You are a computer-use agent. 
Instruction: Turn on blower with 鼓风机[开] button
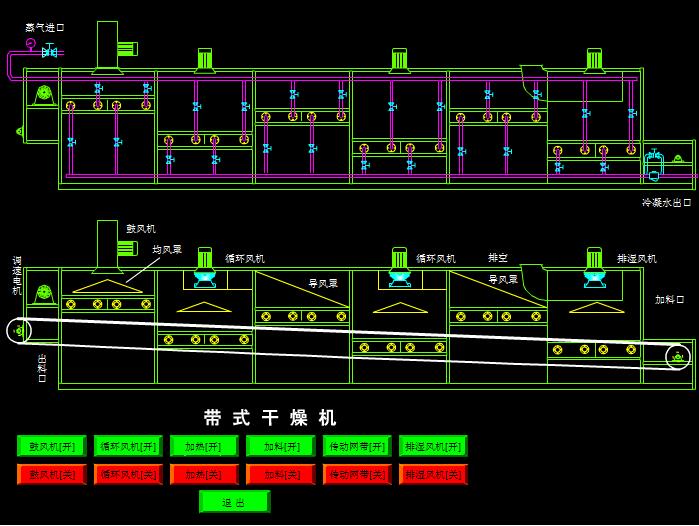coord(52,446)
